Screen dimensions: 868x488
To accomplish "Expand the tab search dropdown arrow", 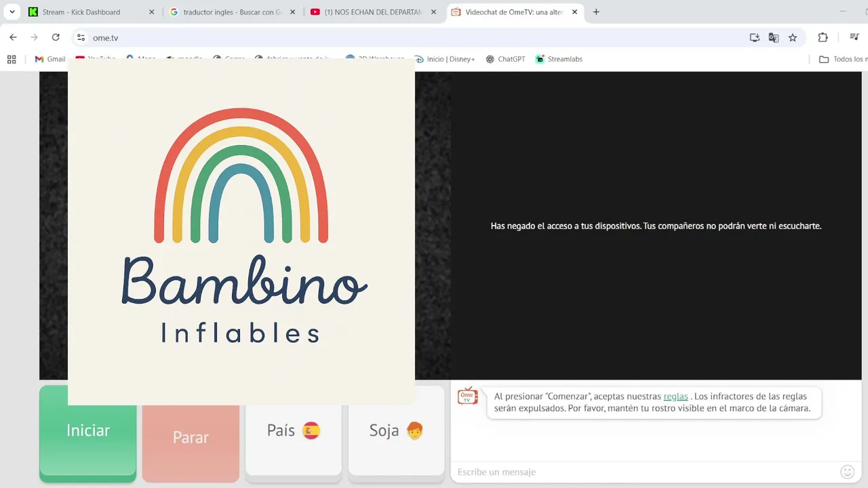I will [12, 12].
